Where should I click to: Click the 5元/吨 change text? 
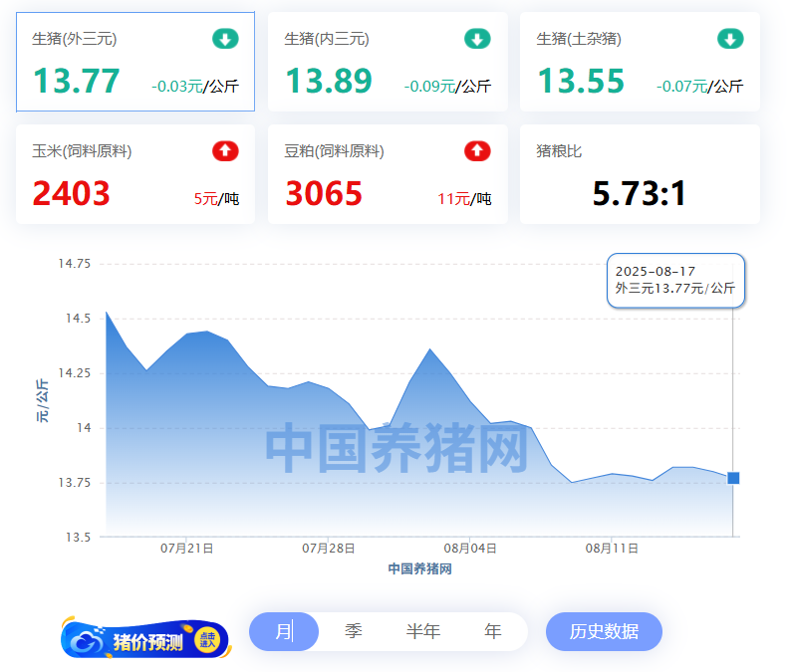point(216,199)
